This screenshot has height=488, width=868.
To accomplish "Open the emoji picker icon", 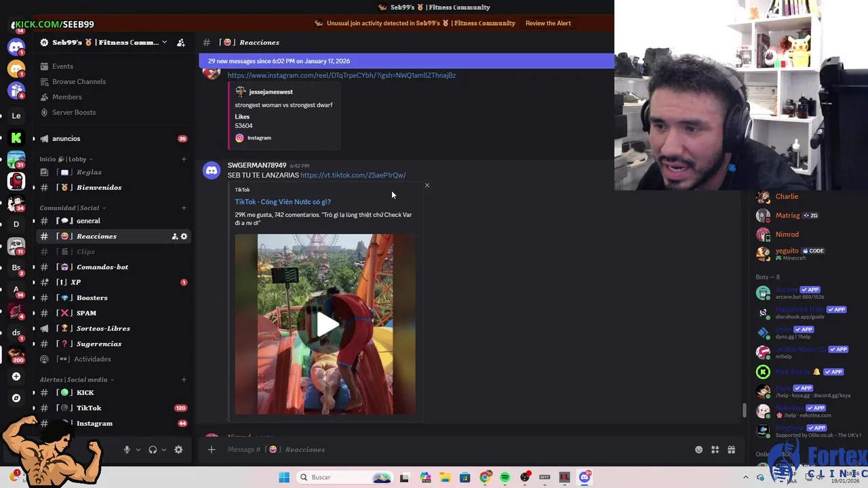I will (698, 449).
